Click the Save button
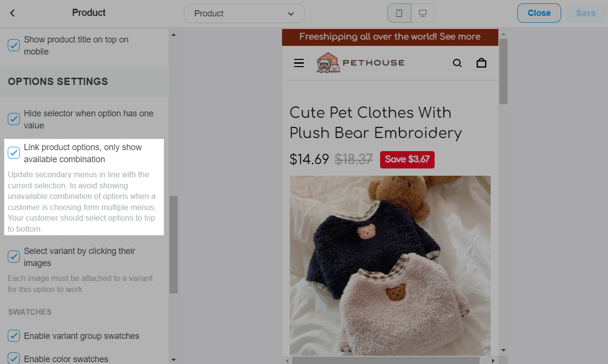 click(586, 13)
